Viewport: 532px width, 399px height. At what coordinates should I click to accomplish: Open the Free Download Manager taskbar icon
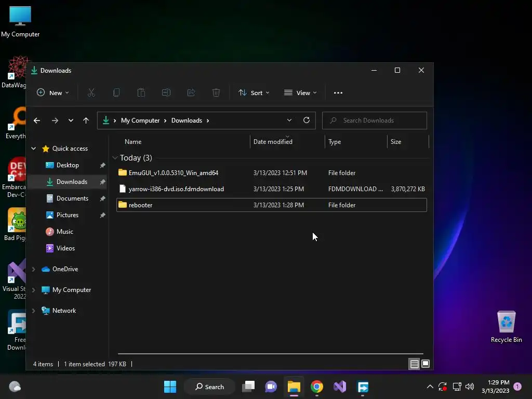[363, 387]
